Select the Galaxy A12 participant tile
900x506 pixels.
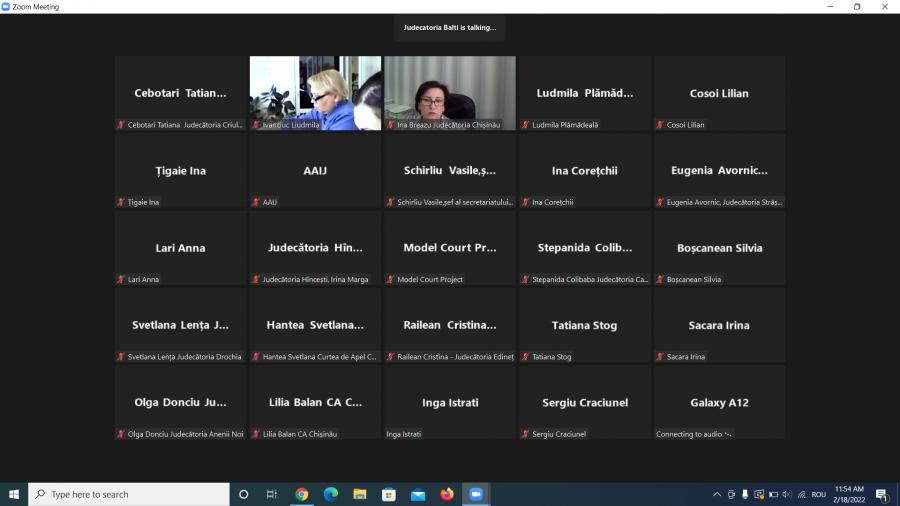719,402
